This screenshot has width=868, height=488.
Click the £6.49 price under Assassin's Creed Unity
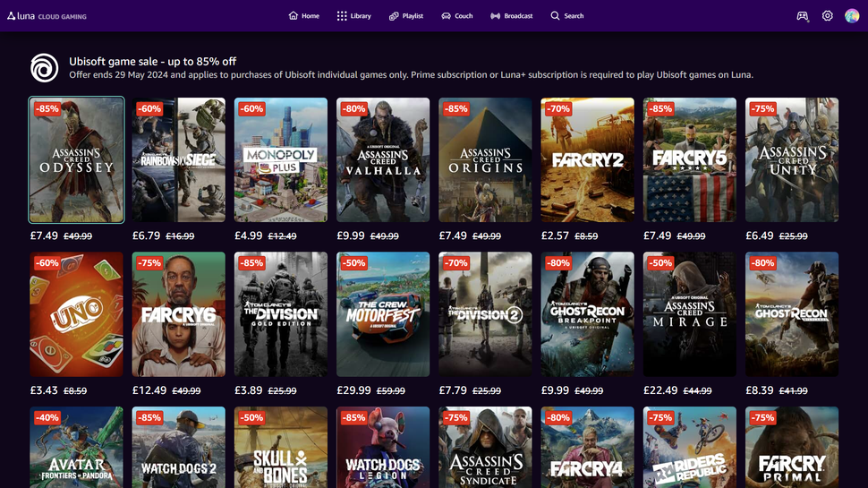(x=760, y=235)
